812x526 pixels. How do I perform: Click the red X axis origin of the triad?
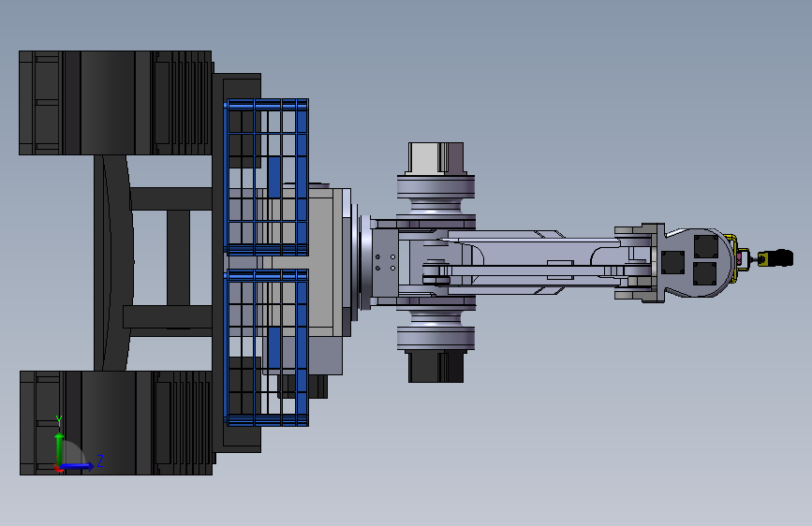coord(58,469)
